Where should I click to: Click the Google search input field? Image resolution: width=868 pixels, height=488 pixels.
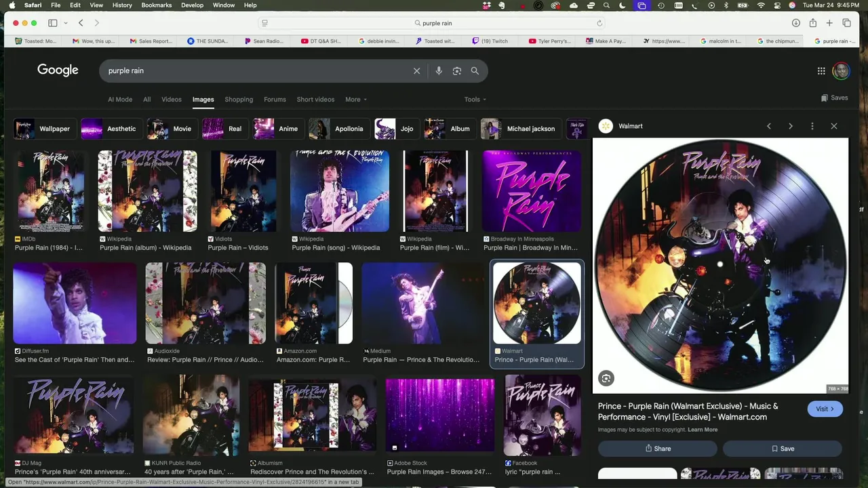pyautogui.click(x=258, y=70)
